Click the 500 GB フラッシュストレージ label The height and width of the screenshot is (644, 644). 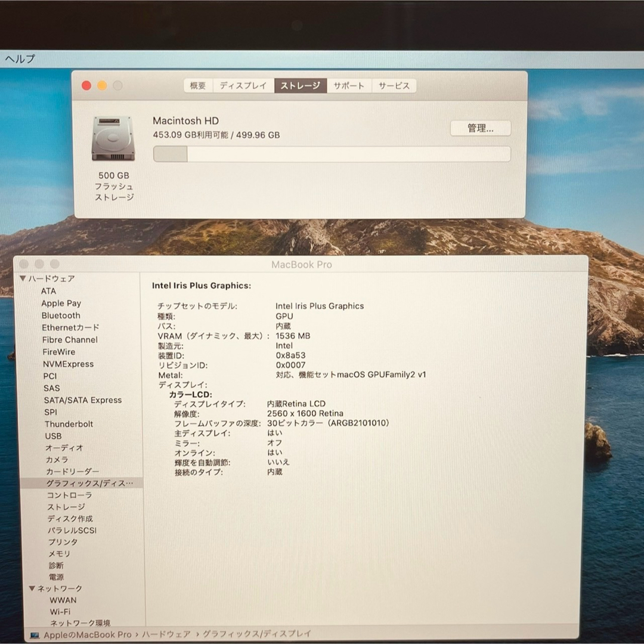point(114,187)
